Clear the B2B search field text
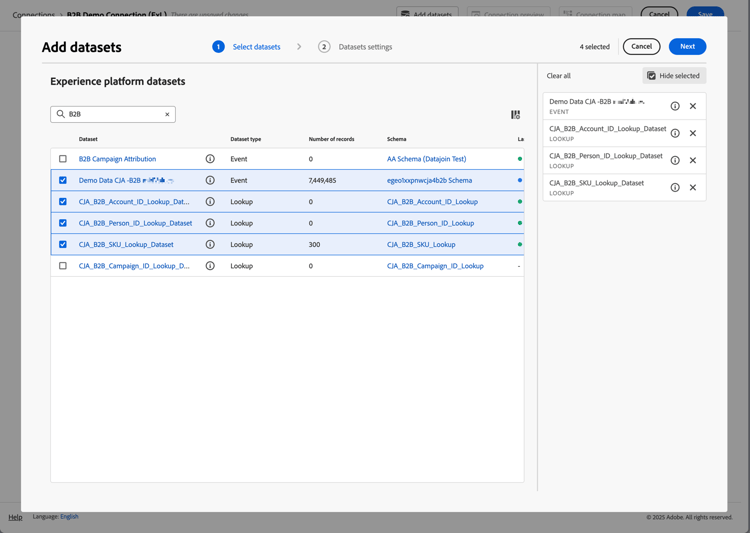Viewport: 750px width, 533px height. point(167,115)
